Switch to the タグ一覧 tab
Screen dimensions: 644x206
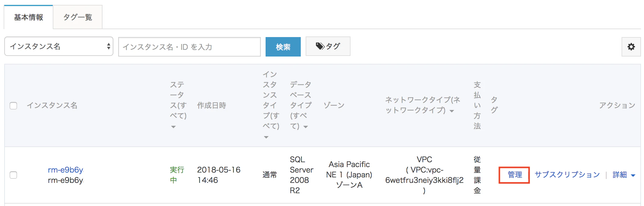pos(78,17)
